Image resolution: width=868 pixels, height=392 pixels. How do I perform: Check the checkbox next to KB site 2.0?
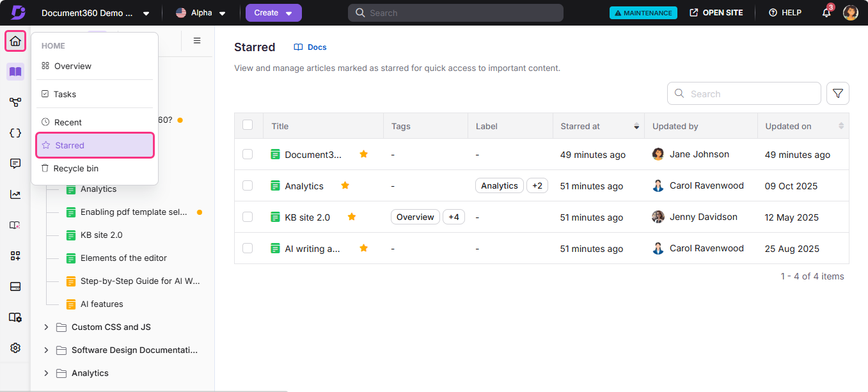point(248,217)
